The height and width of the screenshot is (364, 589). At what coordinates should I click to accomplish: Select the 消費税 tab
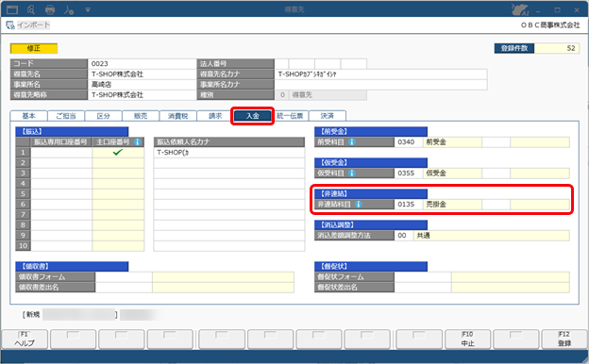pyautogui.click(x=177, y=116)
